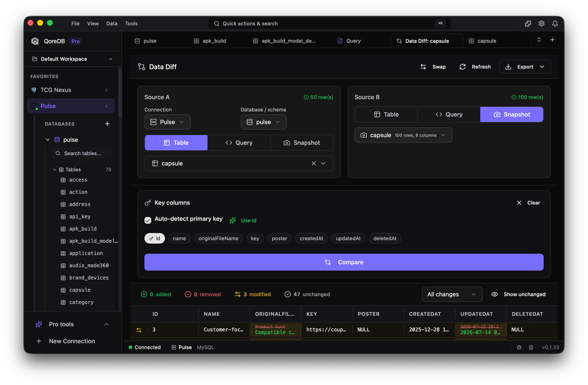The width and height of the screenshot is (588, 385).
Task: Click the debug bug icon in status bar
Action: [519, 347]
